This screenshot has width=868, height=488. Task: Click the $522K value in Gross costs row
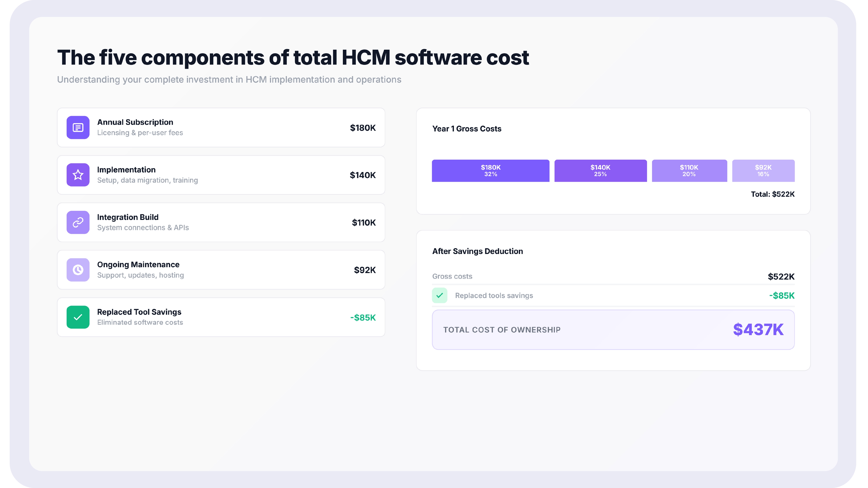tap(781, 277)
